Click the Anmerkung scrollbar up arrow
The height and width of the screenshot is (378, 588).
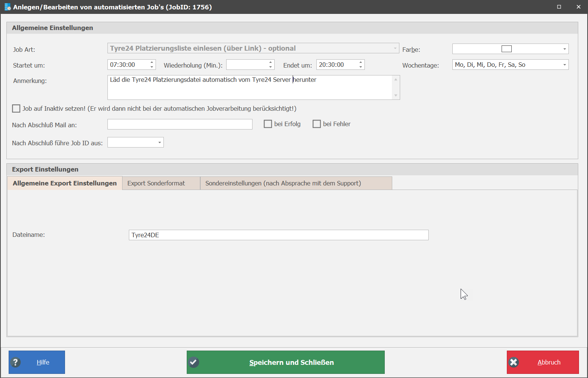[x=396, y=80]
